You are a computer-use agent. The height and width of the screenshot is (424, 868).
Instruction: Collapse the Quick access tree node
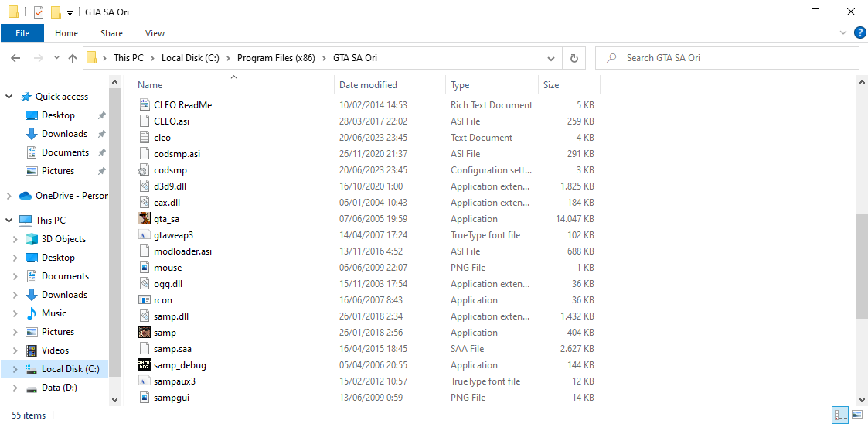point(9,97)
